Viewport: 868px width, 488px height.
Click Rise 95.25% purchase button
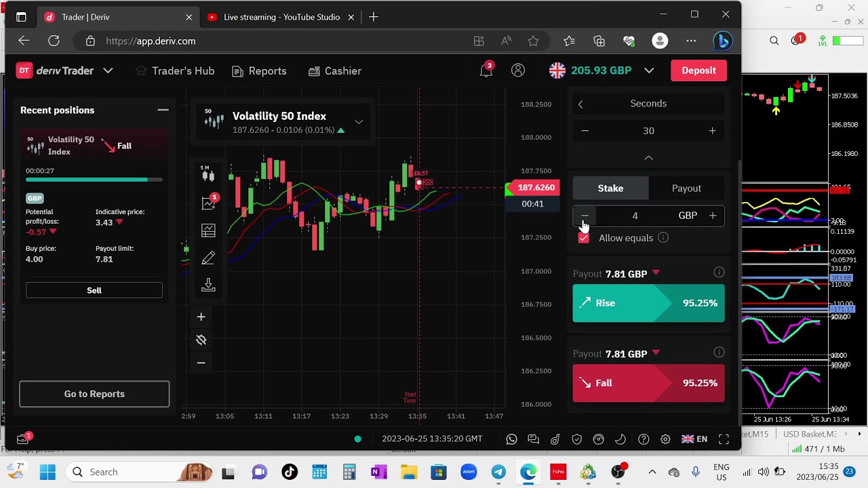648,303
